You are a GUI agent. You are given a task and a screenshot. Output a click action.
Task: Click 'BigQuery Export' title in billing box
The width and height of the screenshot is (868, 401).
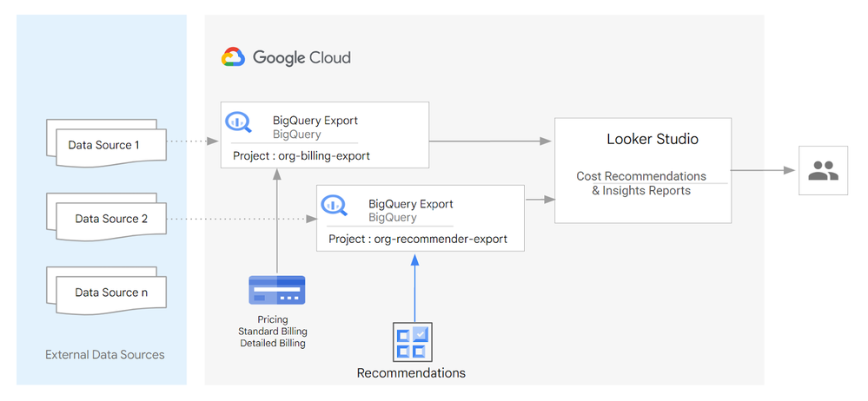click(x=315, y=120)
